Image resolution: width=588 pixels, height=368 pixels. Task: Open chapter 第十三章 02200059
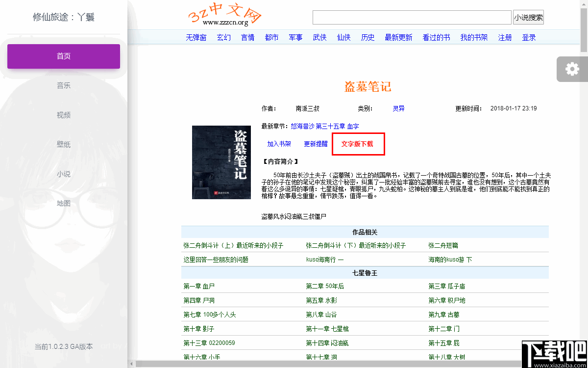pyautogui.click(x=210, y=343)
